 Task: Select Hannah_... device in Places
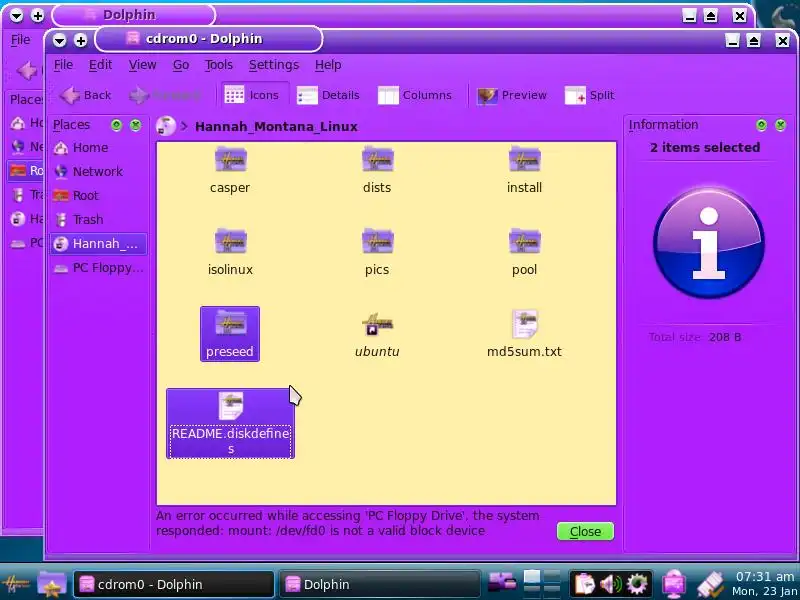(x=98, y=243)
